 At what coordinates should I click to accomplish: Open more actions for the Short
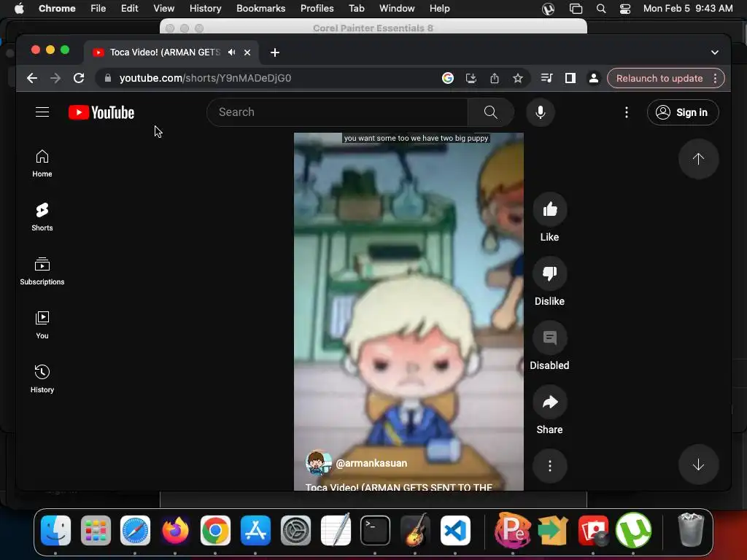pos(550,466)
